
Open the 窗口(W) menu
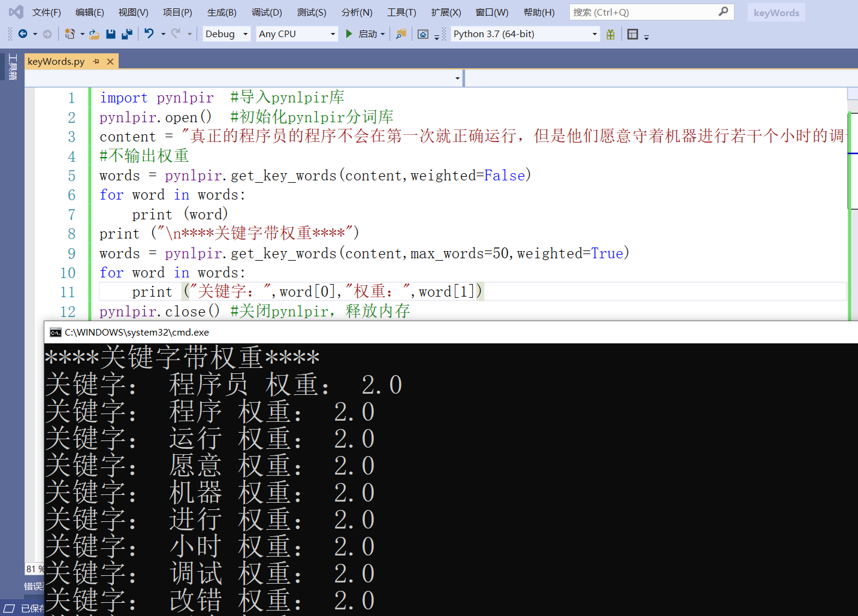(x=491, y=12)
